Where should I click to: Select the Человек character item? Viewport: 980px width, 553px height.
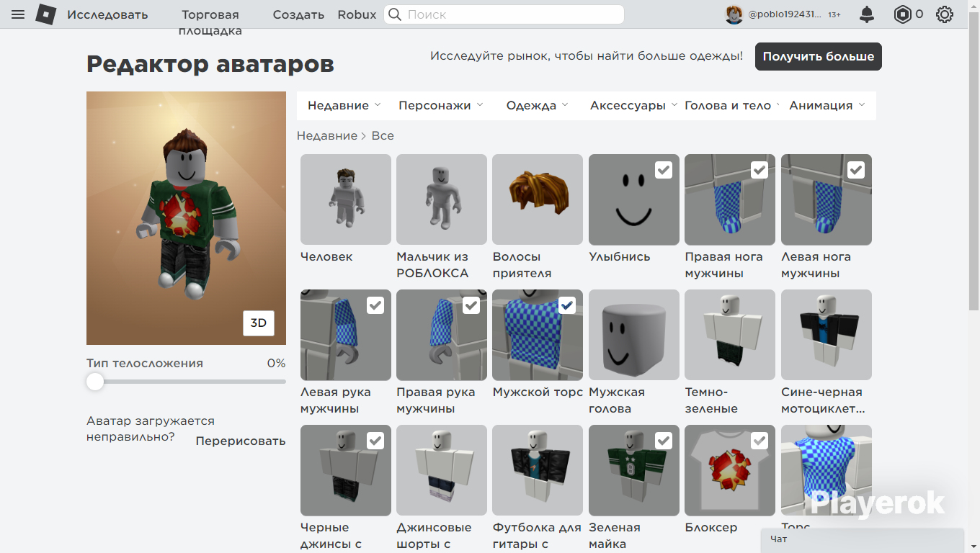pyautogui.click(x=346, y=199)
